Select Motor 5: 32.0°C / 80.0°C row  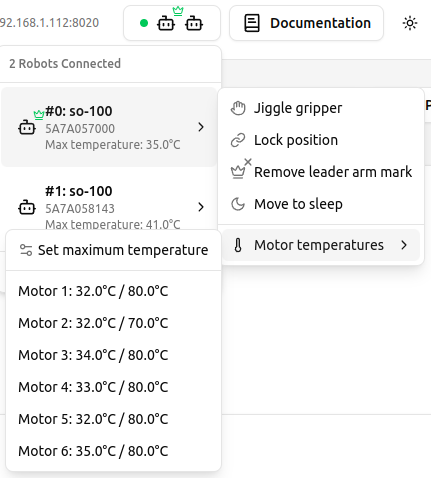[114, 419]
